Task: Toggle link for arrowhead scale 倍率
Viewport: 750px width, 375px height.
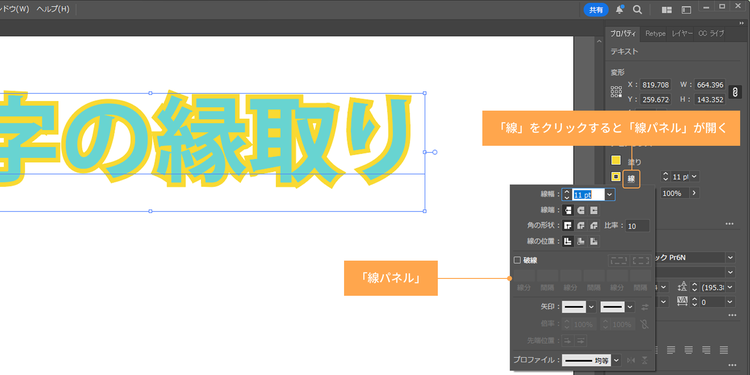Action: pyautogui.click(x=644, y=324)
